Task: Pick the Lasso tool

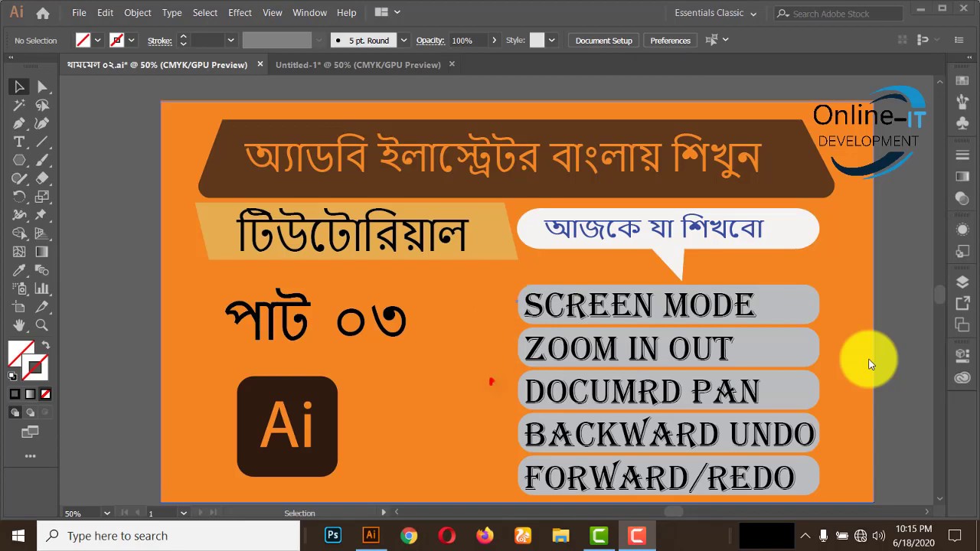Action: pos(42,105)
